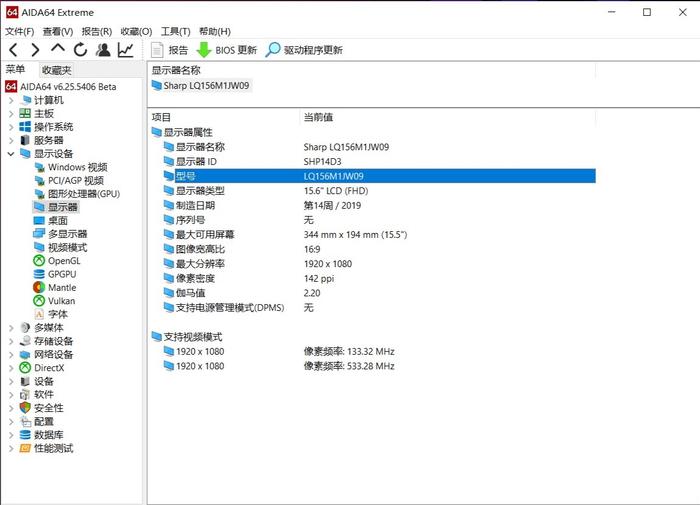700x505 pixels.
Task: Select video mode row with 133.32 MHz
Action: pyautogui.click(x=379, y=351)
